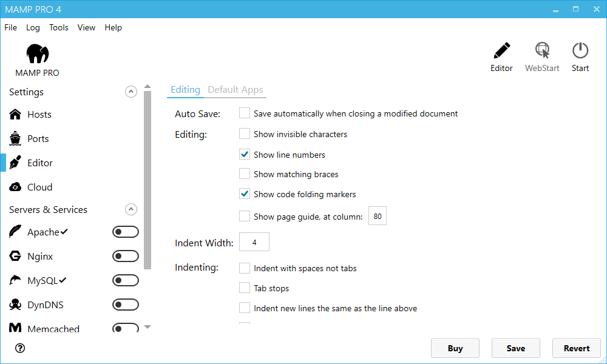Open the File menu
607x364 pixels.
tap(11, 27)
